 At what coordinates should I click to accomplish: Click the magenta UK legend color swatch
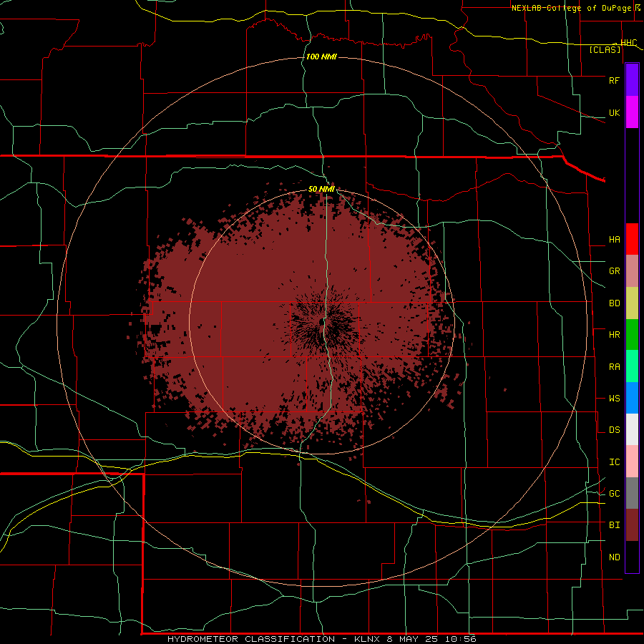632,112
